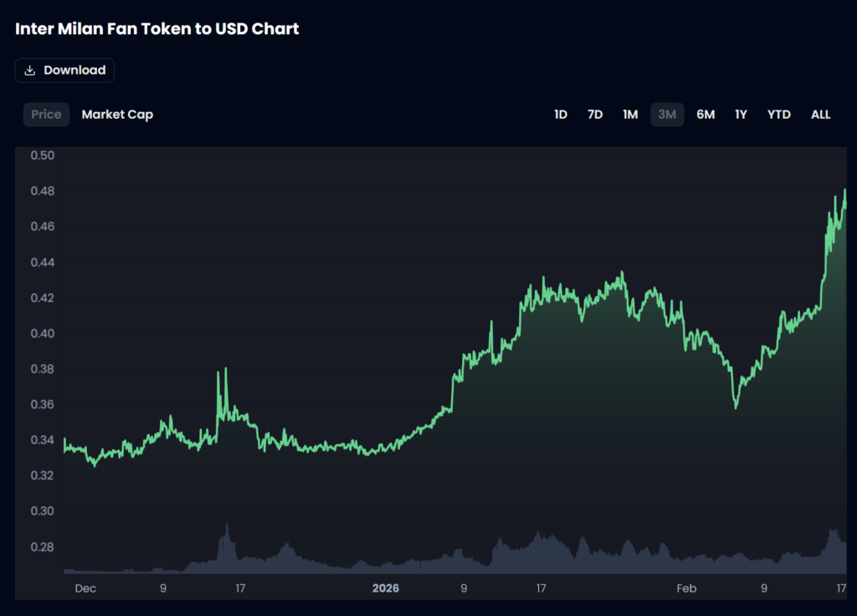
Task: Click the active 3M range selector
Action: [x=667, y=114]
